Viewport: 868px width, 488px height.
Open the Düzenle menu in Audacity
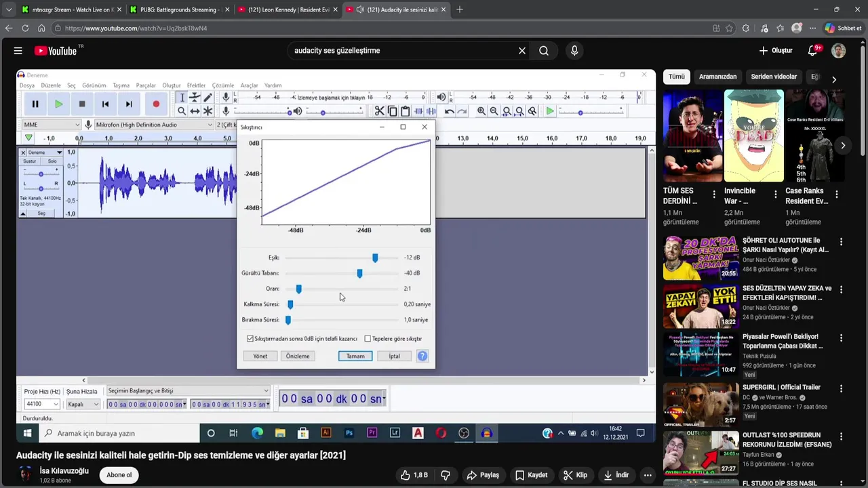coord(51,85)
